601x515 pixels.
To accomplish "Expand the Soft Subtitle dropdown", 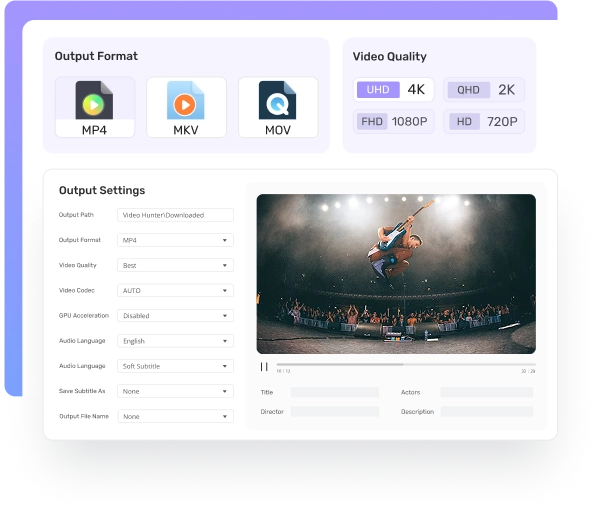I will (175, 366).
